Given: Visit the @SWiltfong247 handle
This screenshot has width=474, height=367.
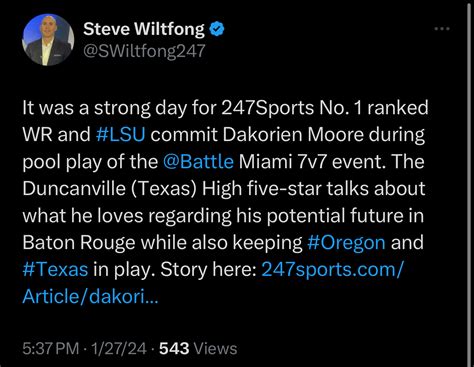Looking at the screenshot, I should [144, 51].
